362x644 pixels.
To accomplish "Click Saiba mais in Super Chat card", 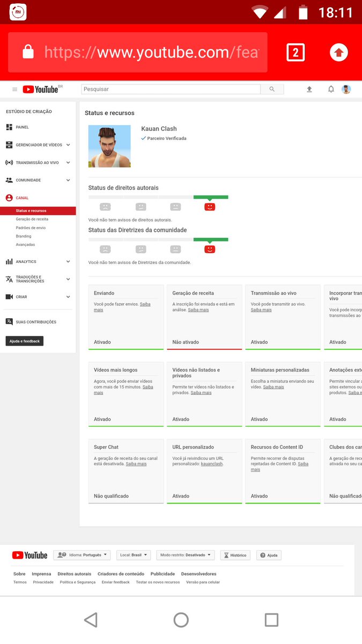I will [x=136, y=464].
